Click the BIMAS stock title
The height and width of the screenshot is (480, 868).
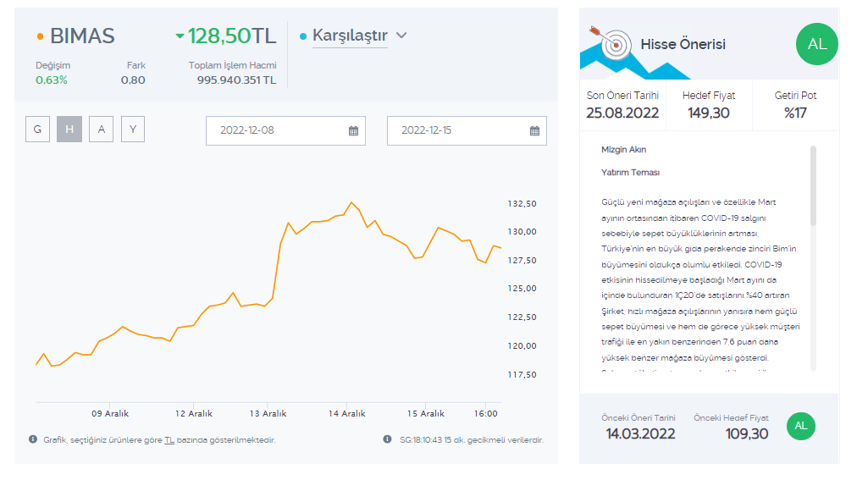tap(82, 36)
